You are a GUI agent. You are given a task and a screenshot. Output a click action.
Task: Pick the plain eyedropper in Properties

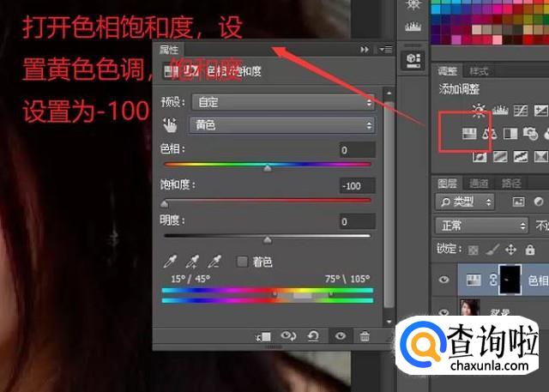coord(170,262)
